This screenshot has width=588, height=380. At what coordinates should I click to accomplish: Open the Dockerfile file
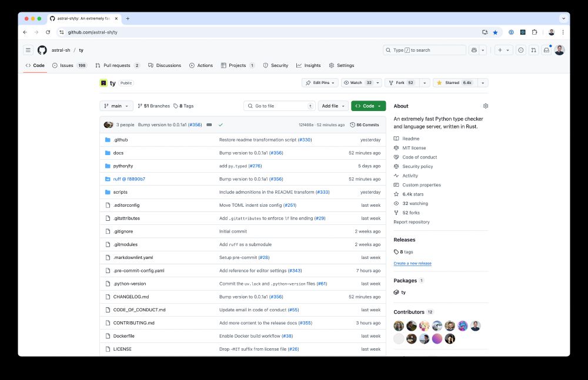coord(123,336)
